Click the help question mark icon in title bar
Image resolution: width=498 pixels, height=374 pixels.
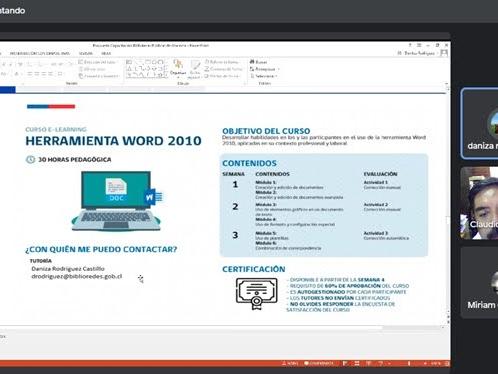(x=410, y=45)
